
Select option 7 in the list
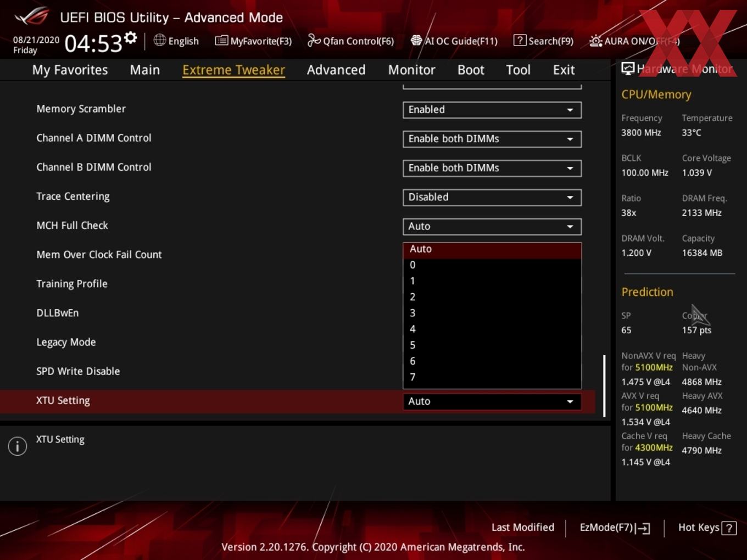[x=492, y=378]
